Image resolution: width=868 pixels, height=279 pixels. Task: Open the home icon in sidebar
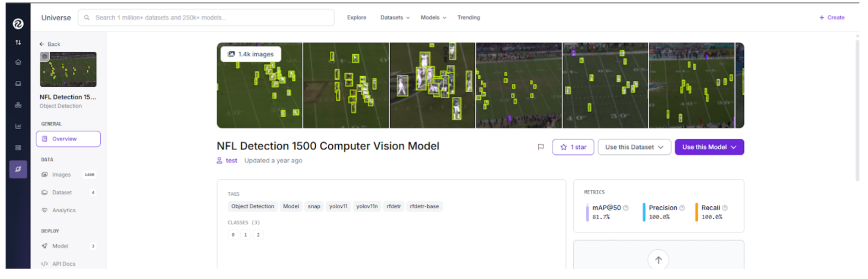18,62
